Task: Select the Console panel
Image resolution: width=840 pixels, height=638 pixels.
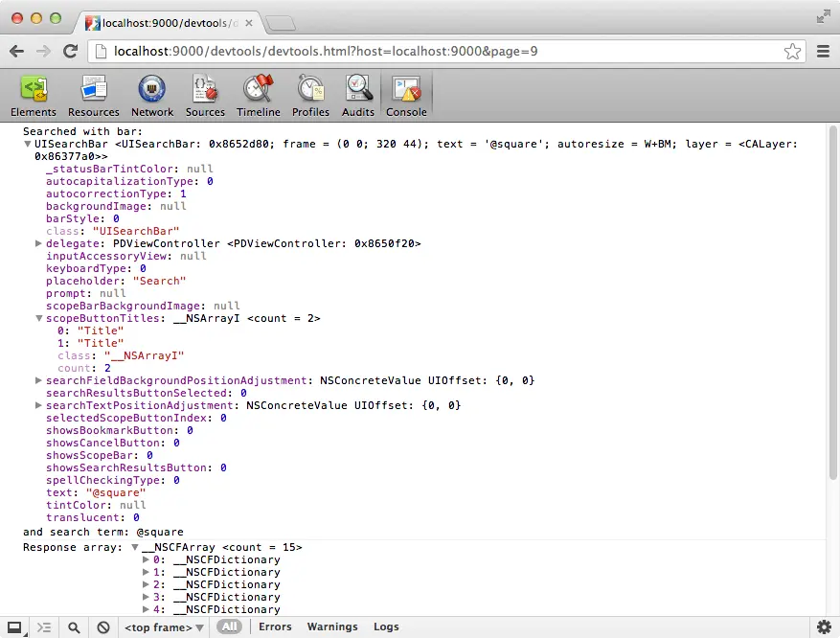Action: point(406,97)
